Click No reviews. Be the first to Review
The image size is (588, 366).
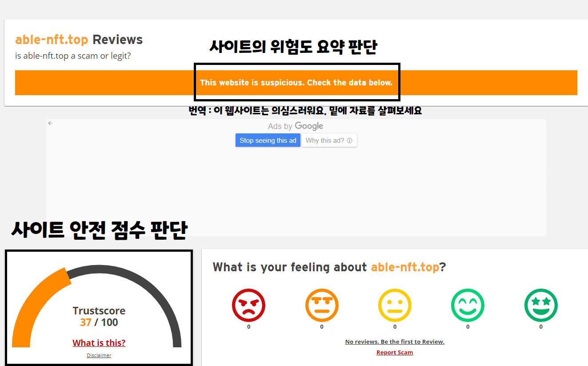(395, 342)
